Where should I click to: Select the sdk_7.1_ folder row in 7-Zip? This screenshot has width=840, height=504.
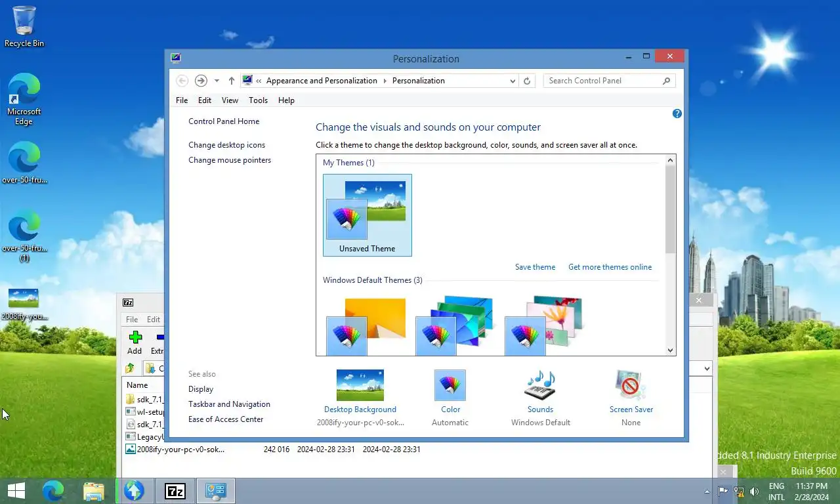144,399
